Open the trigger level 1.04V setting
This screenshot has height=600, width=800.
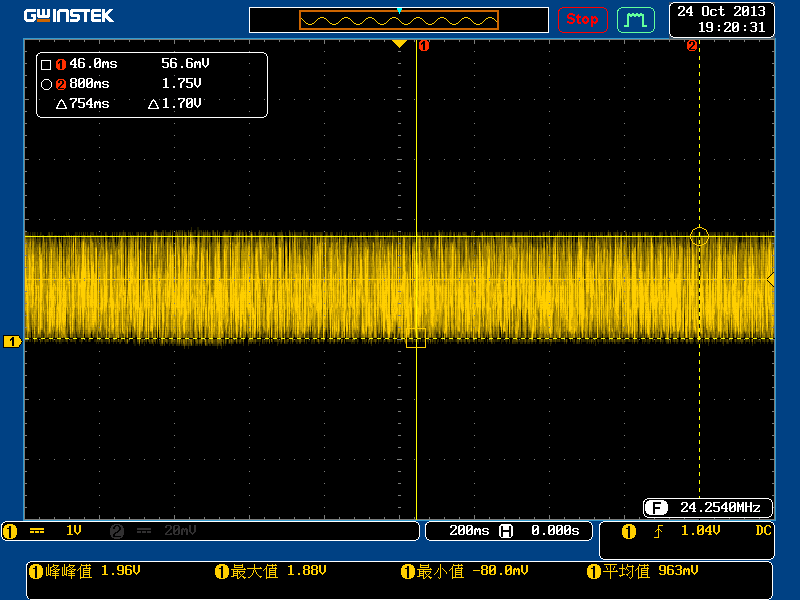[700, 531]
